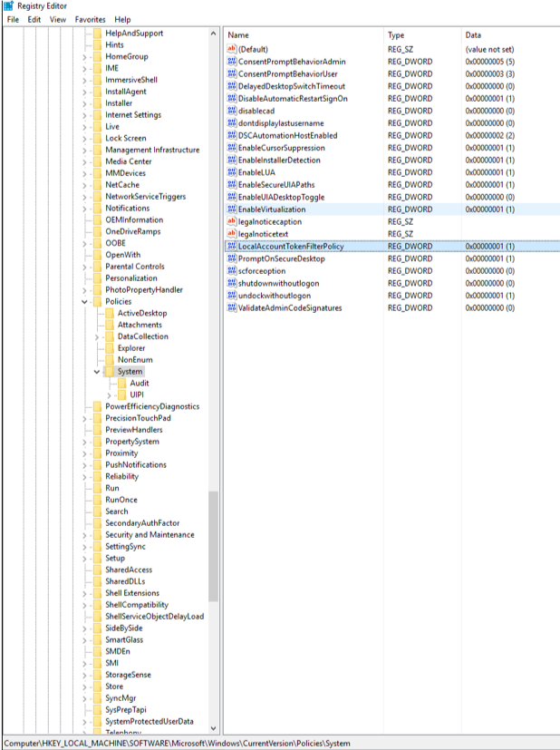Click the legalnoticetext string icon
Viewport: 560px width, 750px height.
[232, 234]
